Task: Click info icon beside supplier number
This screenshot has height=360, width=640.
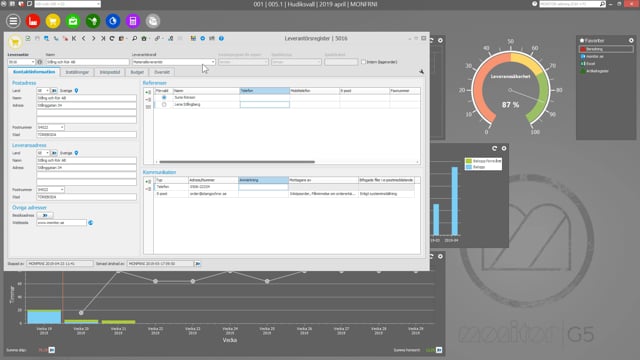Action: pos(40,62)
